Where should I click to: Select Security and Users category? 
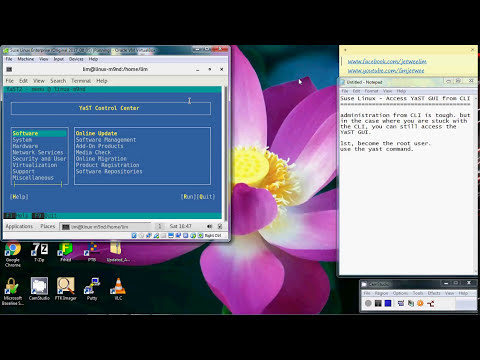point(39,159)
